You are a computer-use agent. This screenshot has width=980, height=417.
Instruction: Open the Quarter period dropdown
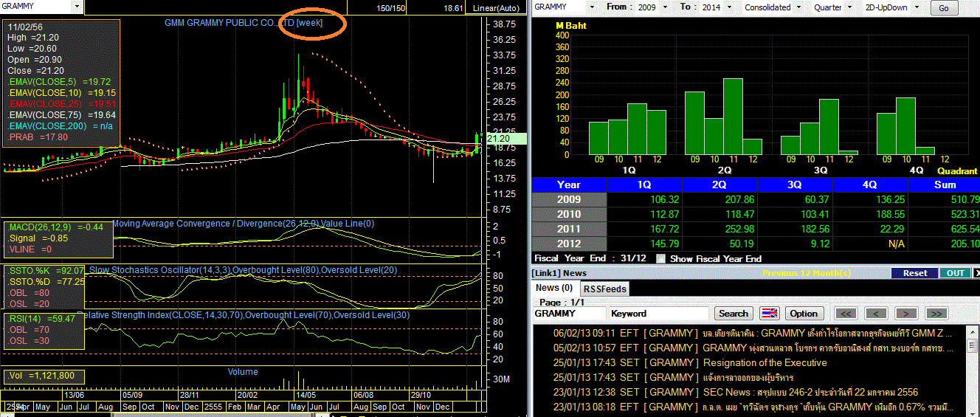(x=849, y=7)
